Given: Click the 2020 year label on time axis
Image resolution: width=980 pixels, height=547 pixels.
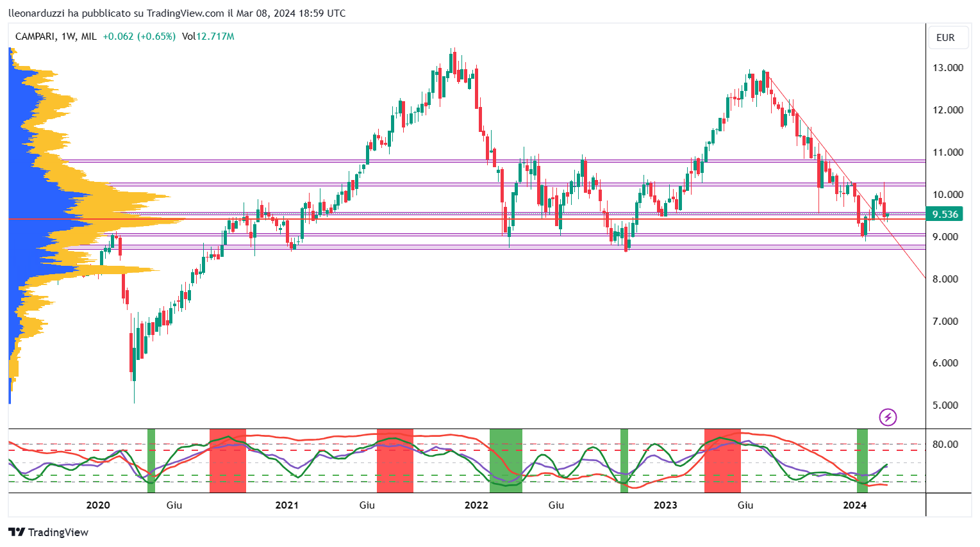Looking at the screenshot, I should 98,505.
